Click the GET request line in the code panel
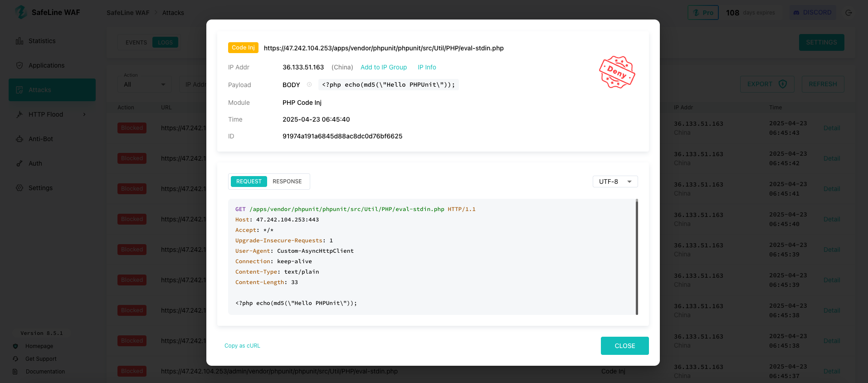 click(x=356, y=209)
